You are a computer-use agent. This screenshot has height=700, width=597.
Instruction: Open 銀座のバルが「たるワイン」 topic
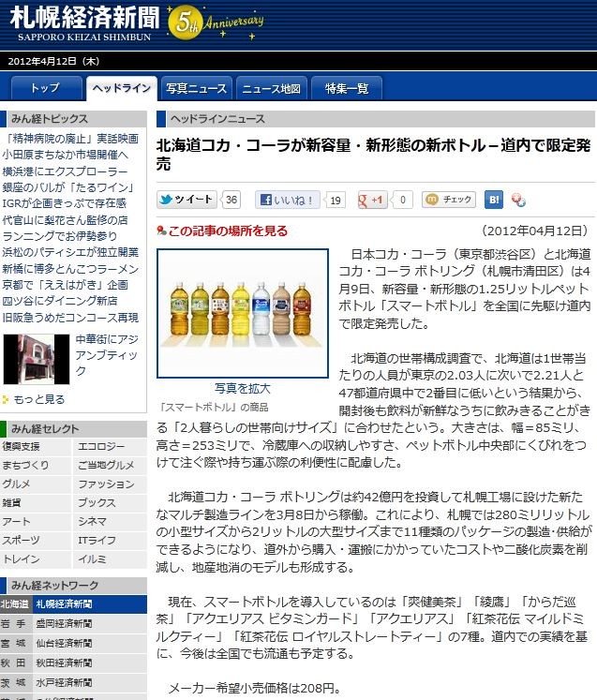click(x=68, y=187)
